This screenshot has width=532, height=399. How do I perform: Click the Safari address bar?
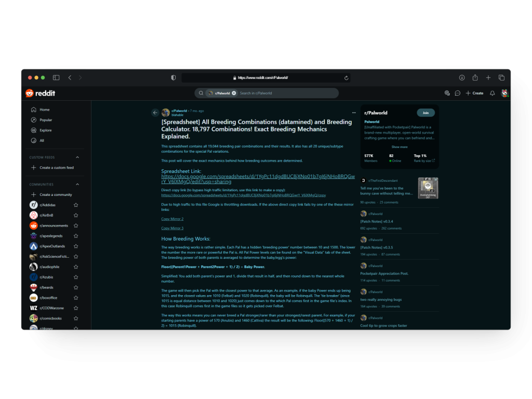[x=266, y=78]
